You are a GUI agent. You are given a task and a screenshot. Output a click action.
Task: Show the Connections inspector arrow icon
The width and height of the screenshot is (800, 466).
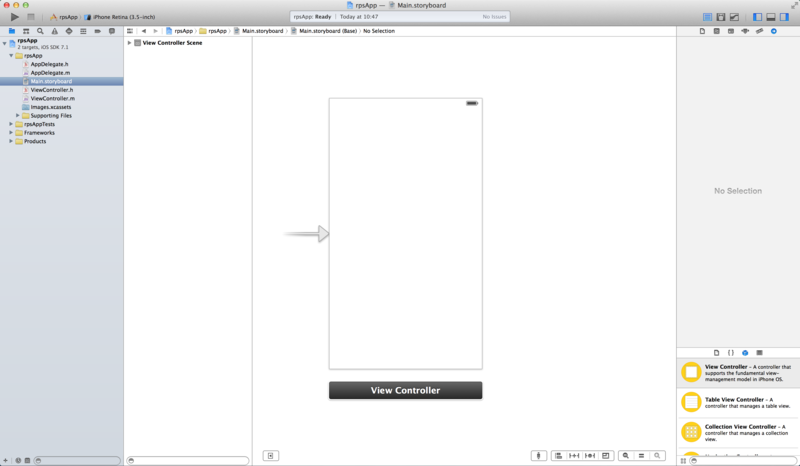pos(774,31)
